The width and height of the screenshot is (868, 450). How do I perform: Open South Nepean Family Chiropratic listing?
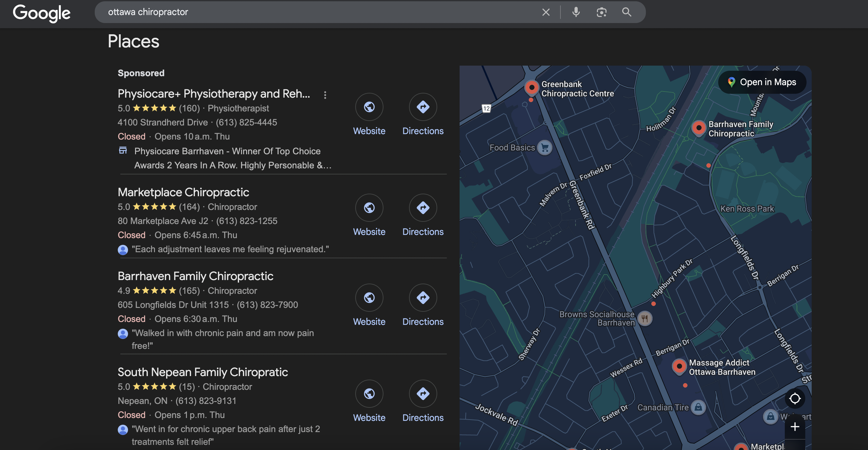point(203,372)
